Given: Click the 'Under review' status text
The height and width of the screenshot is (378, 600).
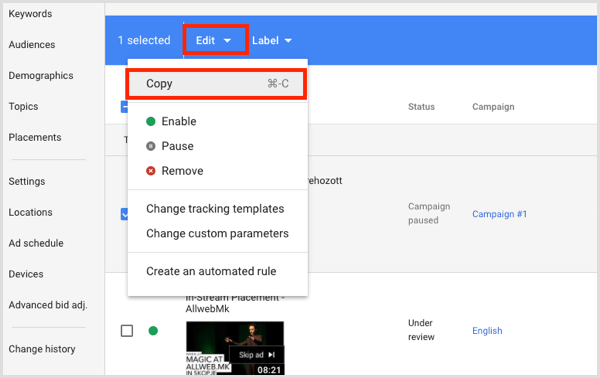Looking at the screenshot, I should click(421, 330).
